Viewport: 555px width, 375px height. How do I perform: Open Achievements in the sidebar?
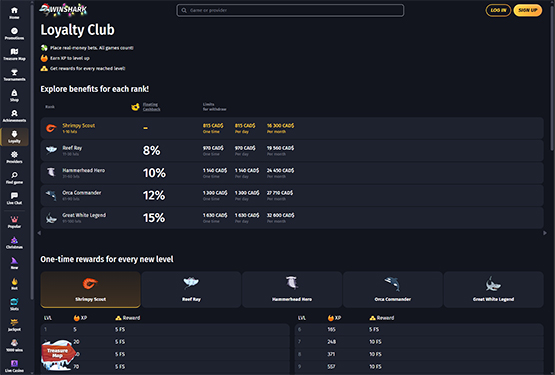14,116
